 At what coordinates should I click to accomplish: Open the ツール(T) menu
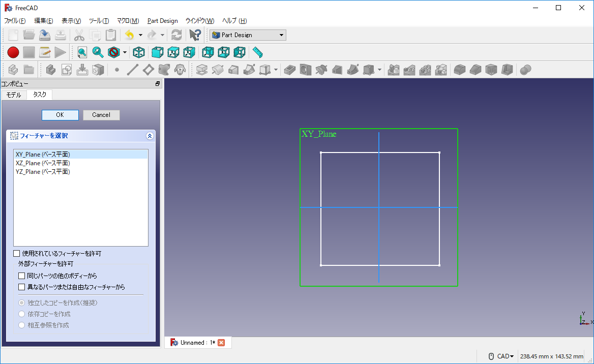coord(99,21)
